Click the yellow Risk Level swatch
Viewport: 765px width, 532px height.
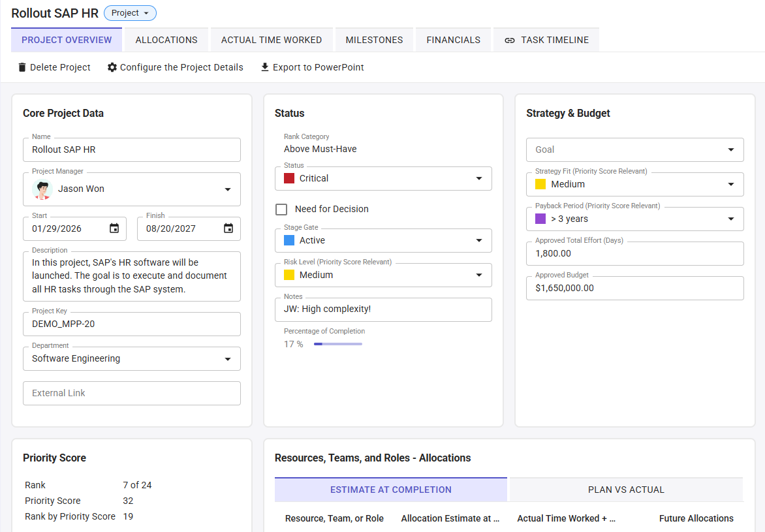pos(289,275)
